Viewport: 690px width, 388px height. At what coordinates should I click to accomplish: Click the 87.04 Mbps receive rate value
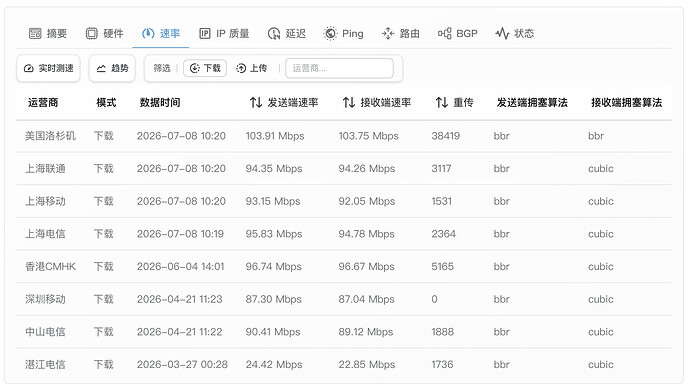(366, 299)
